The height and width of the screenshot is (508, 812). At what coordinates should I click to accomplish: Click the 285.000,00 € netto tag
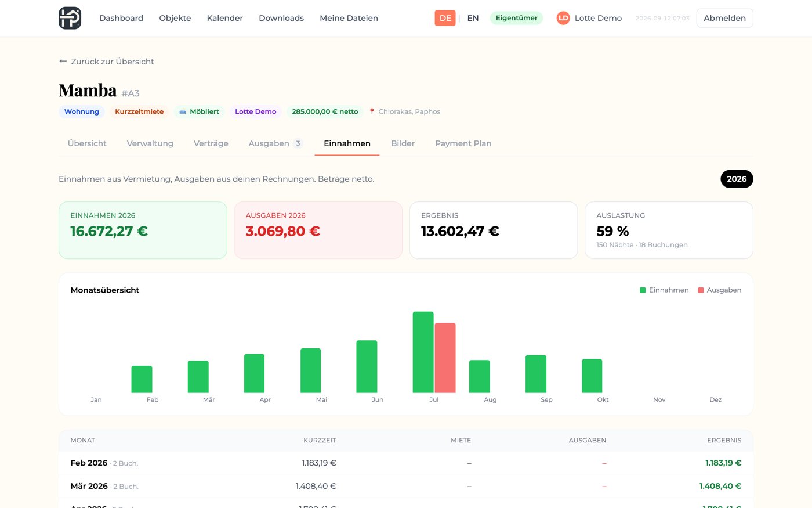tap(325, 111)
